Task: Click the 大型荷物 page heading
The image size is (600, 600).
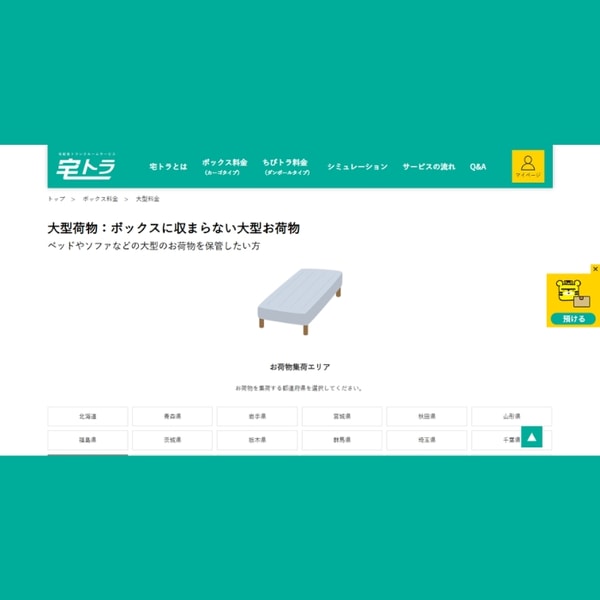Action: click(173, 228)
